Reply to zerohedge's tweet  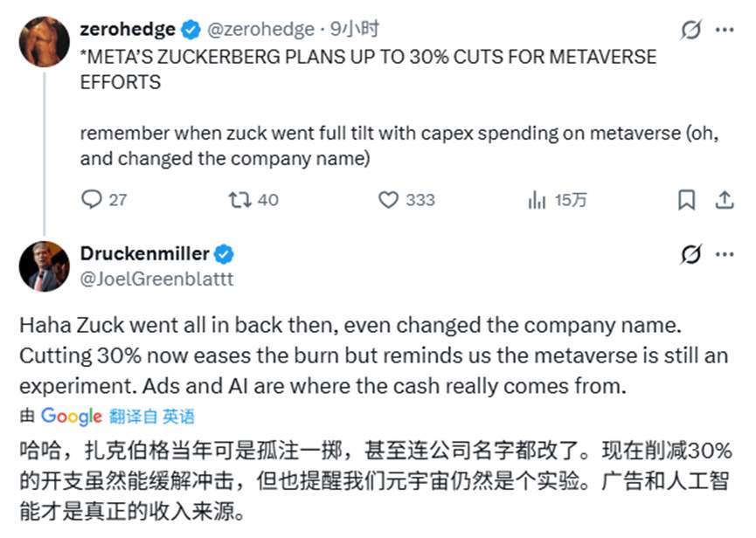(x=92, y=199)
